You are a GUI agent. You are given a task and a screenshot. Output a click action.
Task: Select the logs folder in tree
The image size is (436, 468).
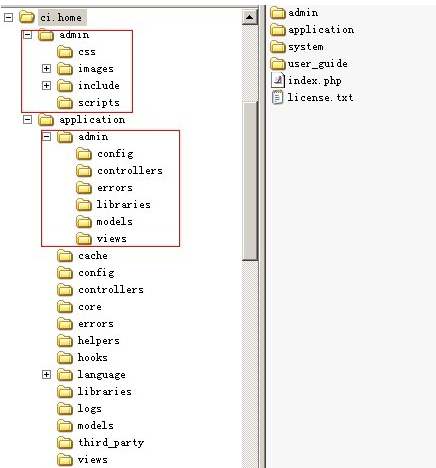pos(79,409)
